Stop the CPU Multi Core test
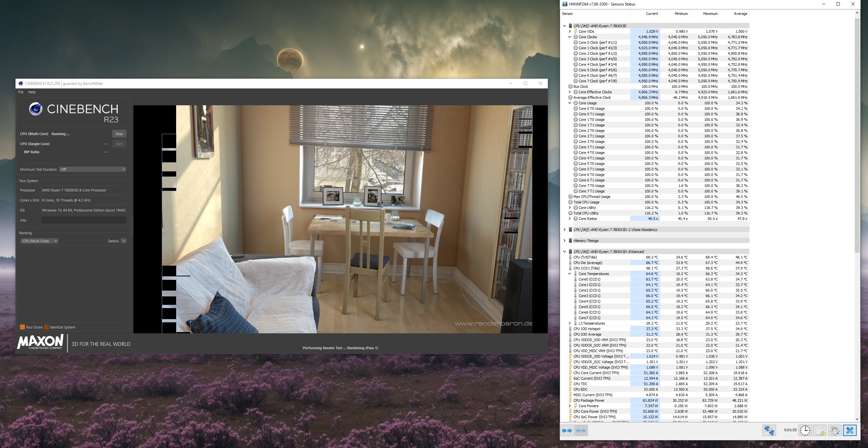 point(119,134)
